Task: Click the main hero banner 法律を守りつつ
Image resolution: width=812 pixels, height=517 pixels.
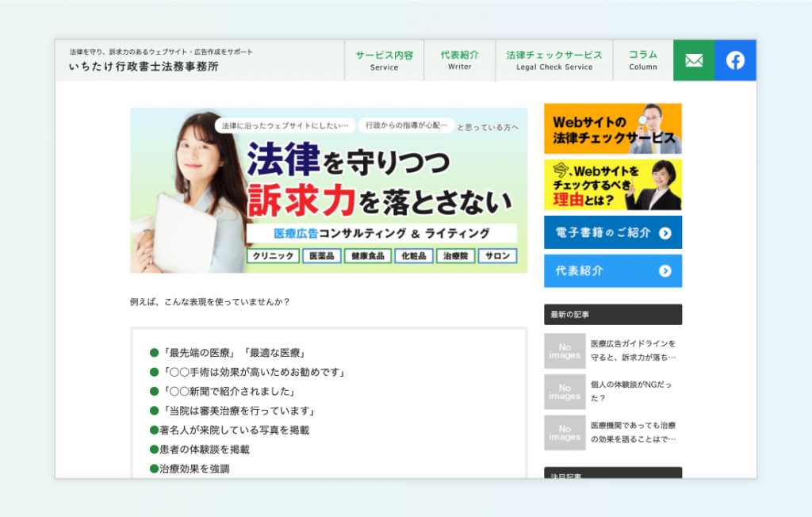Action: 328,190
